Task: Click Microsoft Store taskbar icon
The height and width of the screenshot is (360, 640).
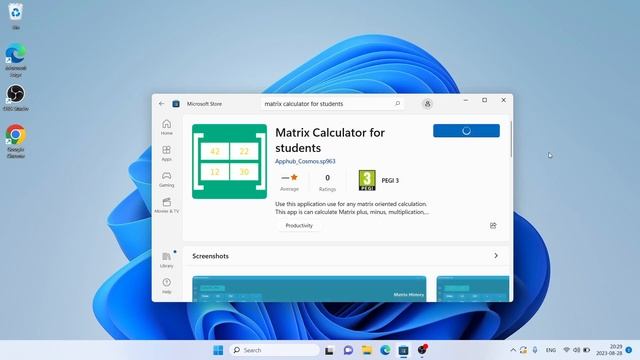Action: click(x=403, y=350)
